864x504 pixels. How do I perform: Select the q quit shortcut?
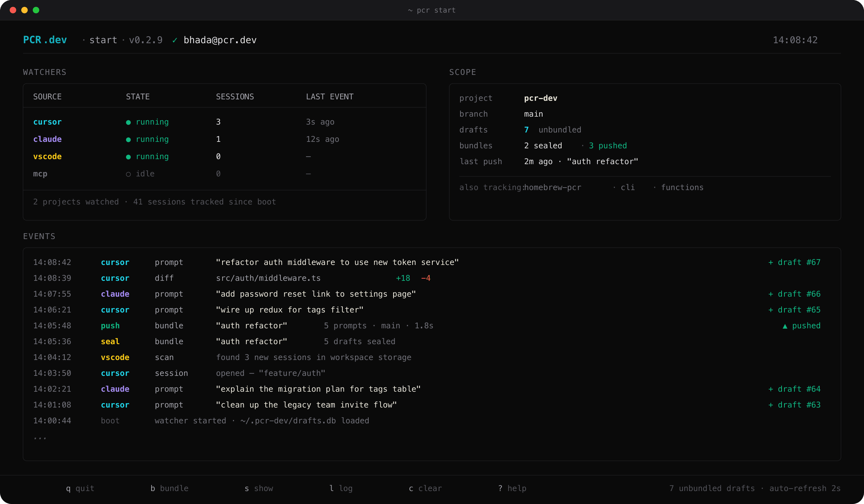point(80,488)
